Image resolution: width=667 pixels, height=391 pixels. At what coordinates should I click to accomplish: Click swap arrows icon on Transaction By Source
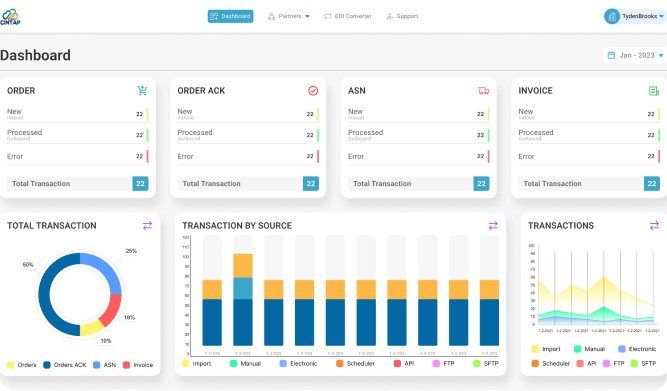493,225
